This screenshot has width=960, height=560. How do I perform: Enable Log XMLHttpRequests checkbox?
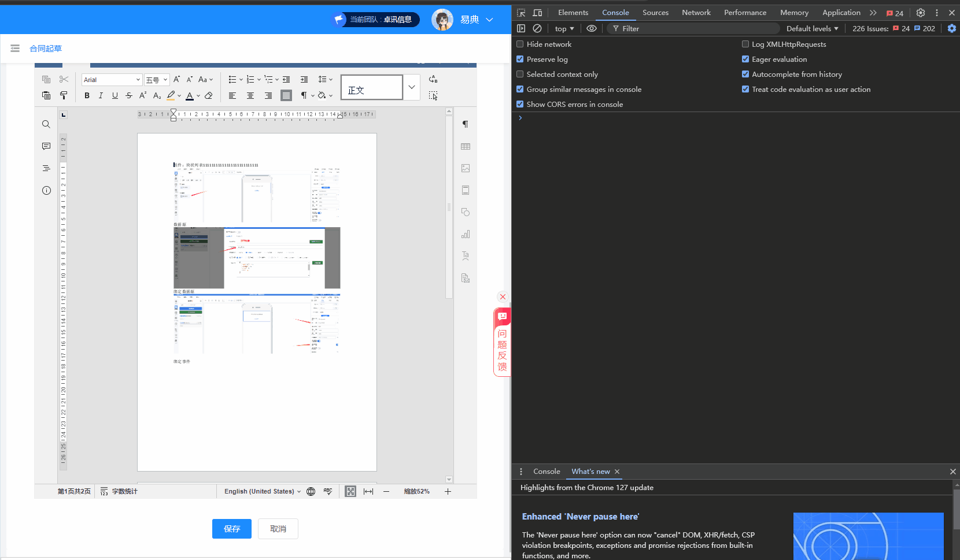pyautogui.click(x=745, y=44)
